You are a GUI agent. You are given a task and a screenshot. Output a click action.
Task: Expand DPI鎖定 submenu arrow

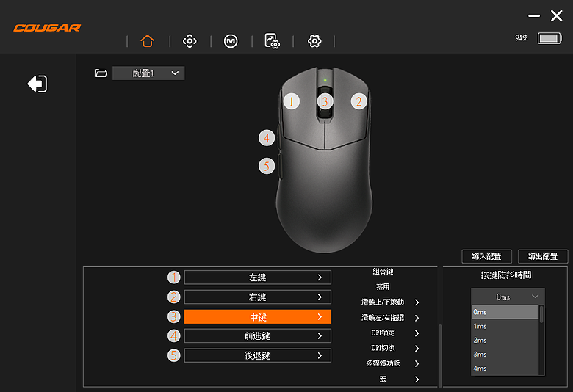[x=417, y=333]
